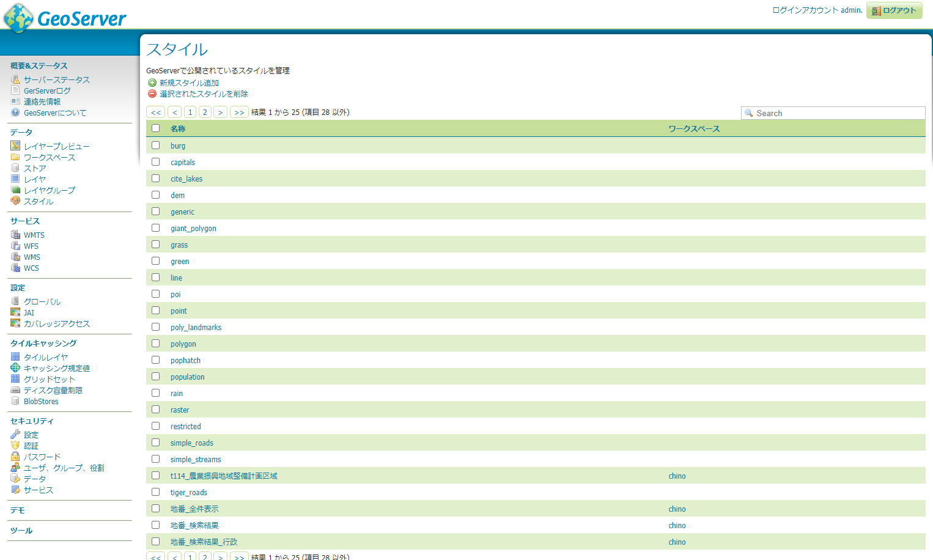This screenshot has width=933, height=560.
Task: Open the simple_roads style link
Action: [x=192, y=443]
